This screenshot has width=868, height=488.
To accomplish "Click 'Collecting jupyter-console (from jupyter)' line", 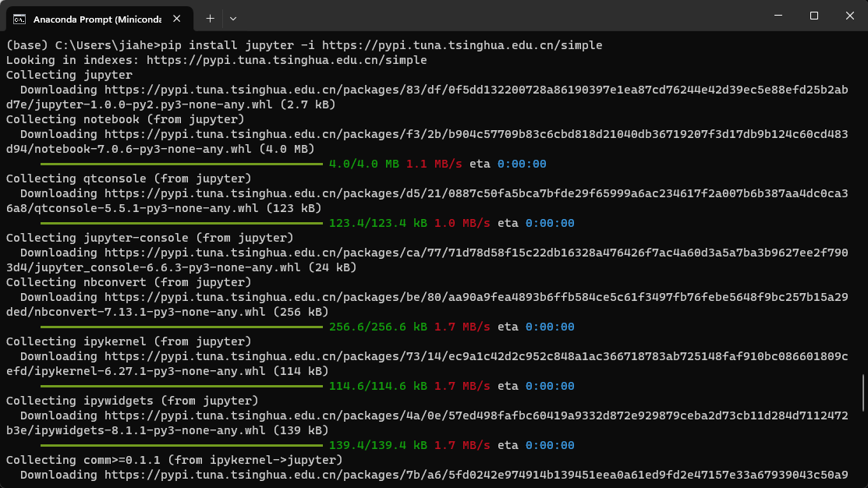I will (150, 238).
